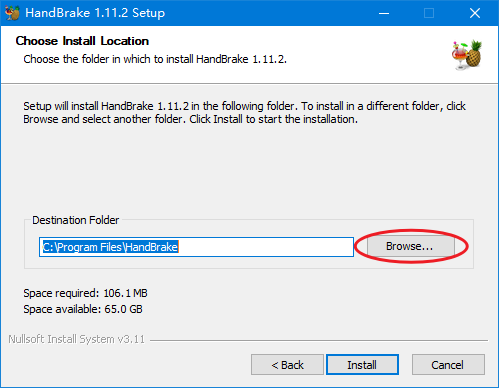Click the Destination Folder group label
This screenshot has width=499, height=388.
point(76,220)
